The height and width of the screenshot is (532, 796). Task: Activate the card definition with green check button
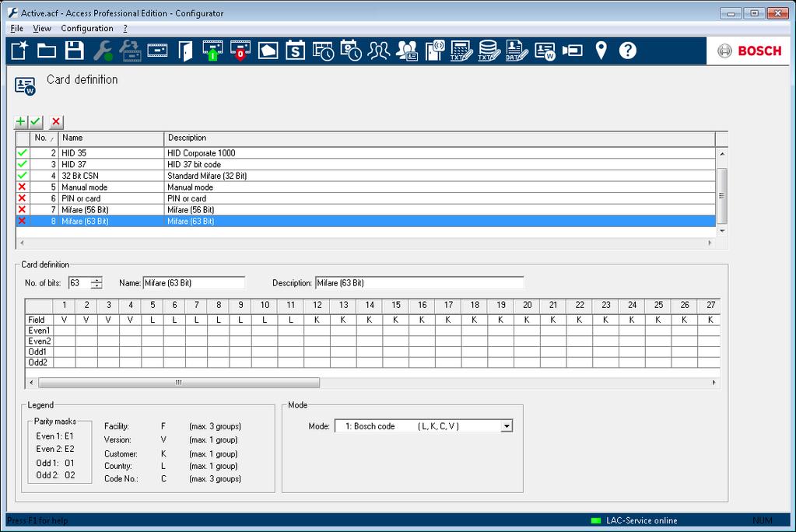[x=36, y=122]
